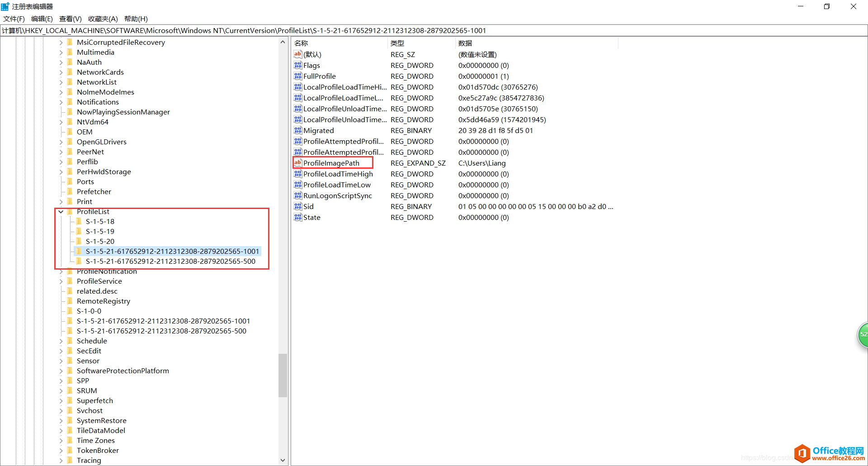Click the Migrated binary value icon
The height and width of the screenshot is (466, 868).
click(297, 130)
